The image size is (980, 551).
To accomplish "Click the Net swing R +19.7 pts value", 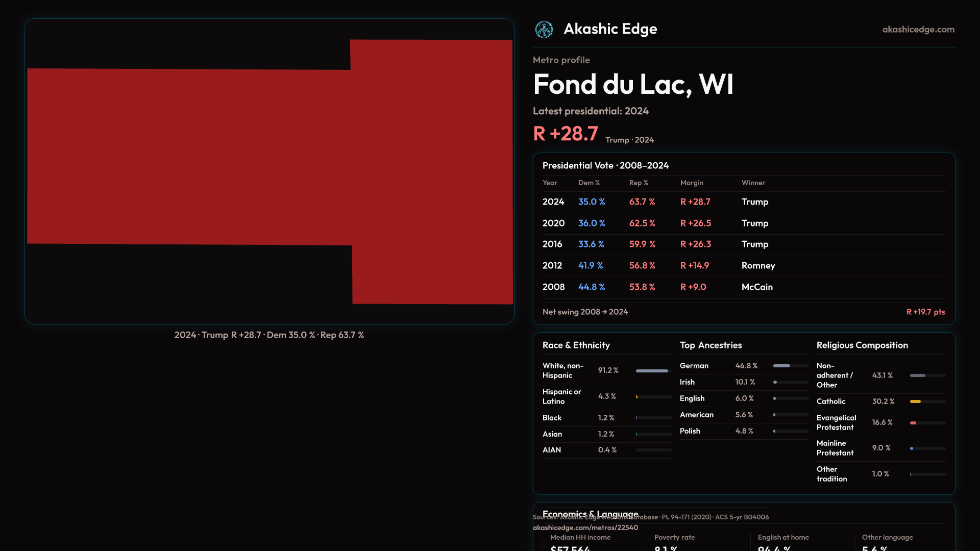I will (925, 312).
